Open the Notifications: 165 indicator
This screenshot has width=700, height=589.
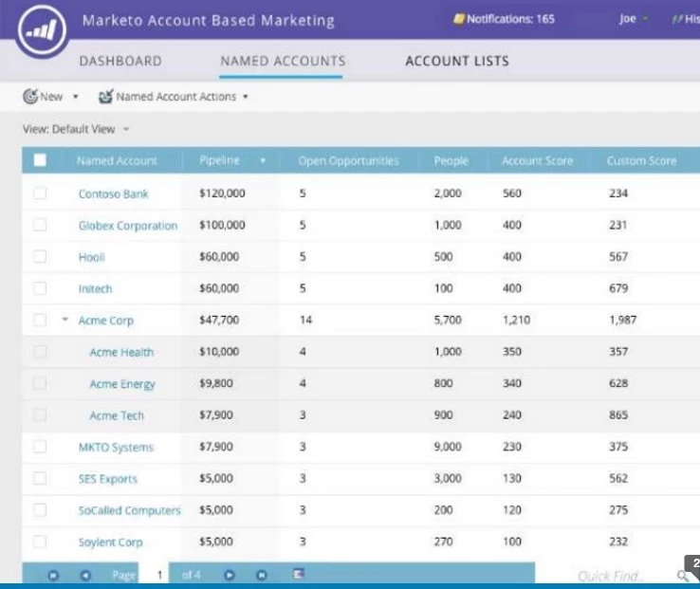pos(504,19)
